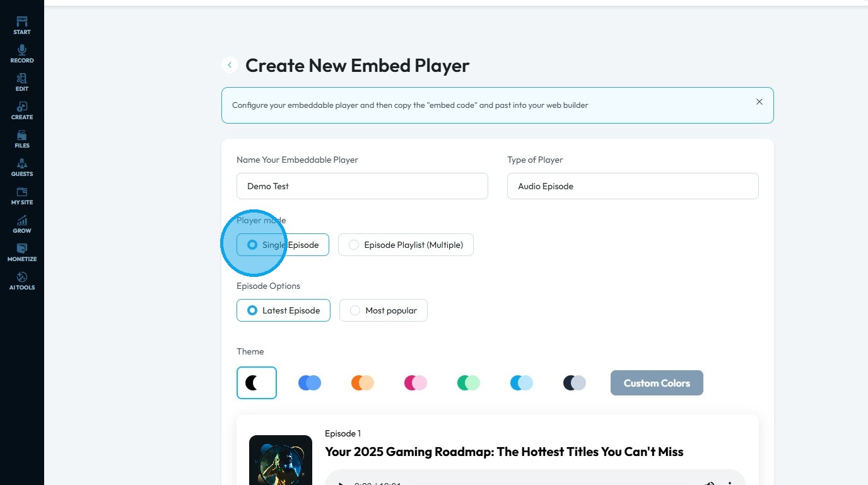
Task: Pick the blue theme swatch
Action: coord(310,383)
